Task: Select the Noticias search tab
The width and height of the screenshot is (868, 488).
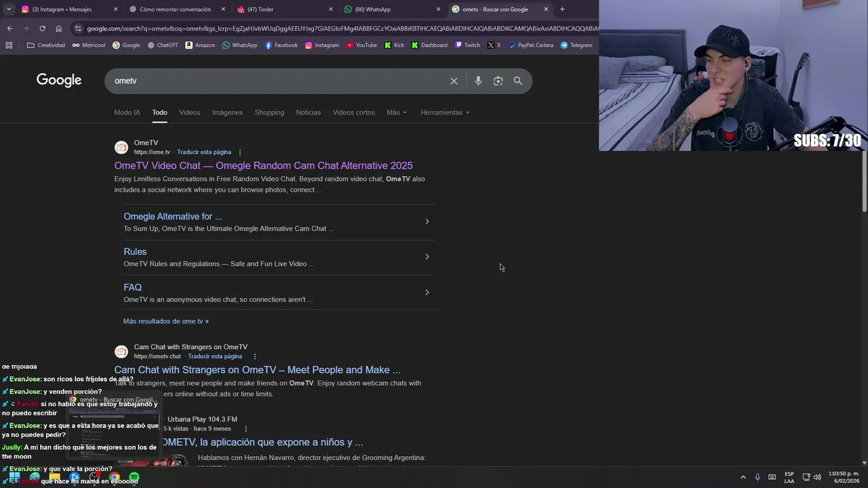Action: coord(309,113)
